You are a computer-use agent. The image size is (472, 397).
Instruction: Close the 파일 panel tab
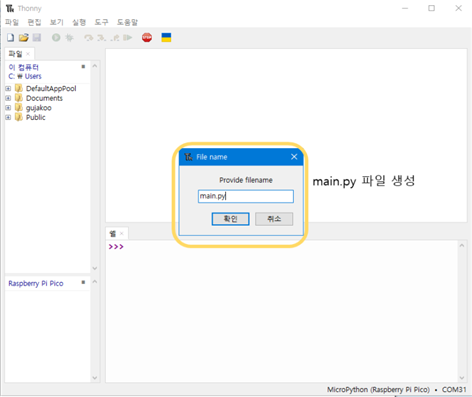[x=28, y=54]
